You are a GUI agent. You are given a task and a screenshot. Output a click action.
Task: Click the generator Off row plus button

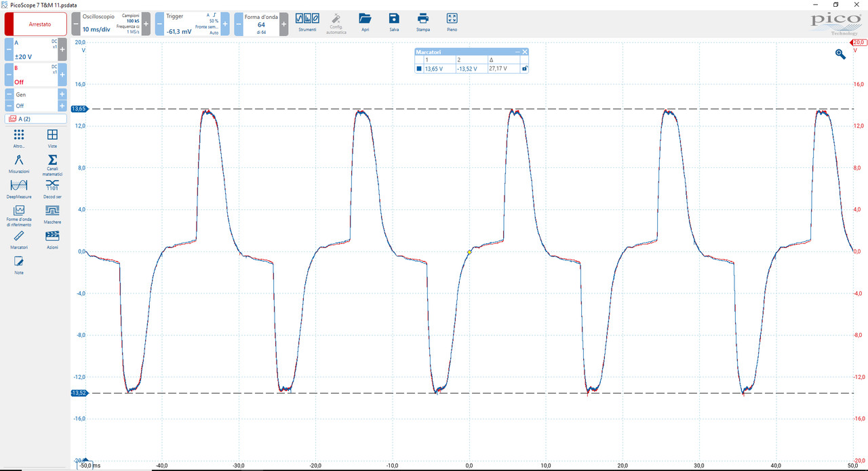pyautogui.click(x=62, y=106)
